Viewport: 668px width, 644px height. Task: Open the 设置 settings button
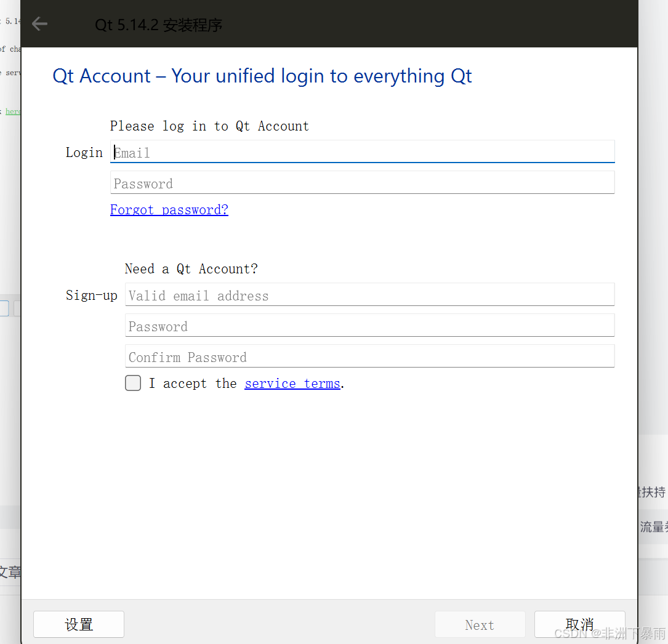[79, 624]
